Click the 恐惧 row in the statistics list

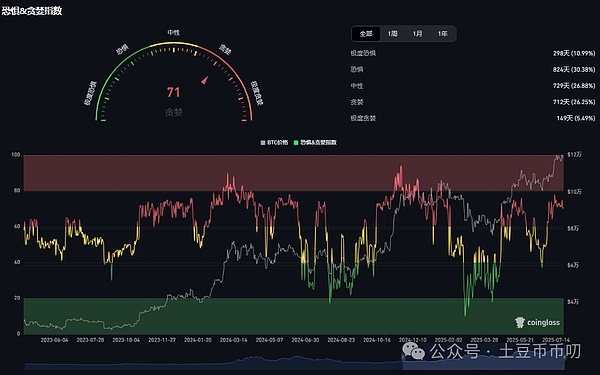coord(473,69)
